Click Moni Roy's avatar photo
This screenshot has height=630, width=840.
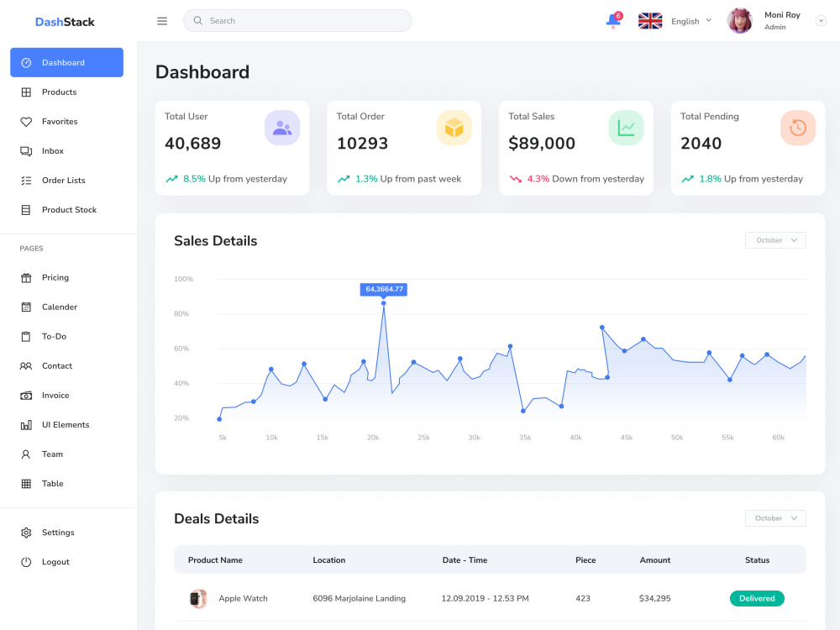(x=740, y=21)
